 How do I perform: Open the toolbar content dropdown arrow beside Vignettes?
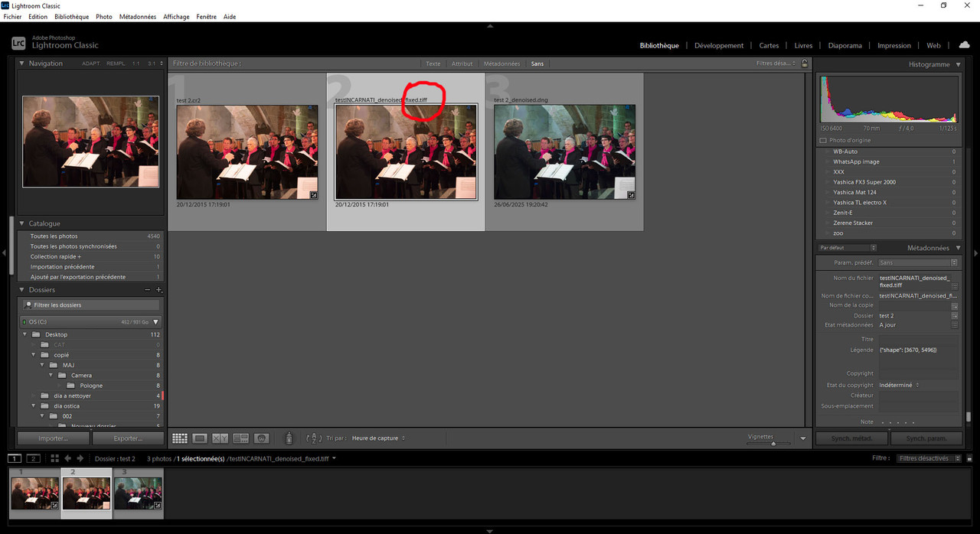point(802,438)
